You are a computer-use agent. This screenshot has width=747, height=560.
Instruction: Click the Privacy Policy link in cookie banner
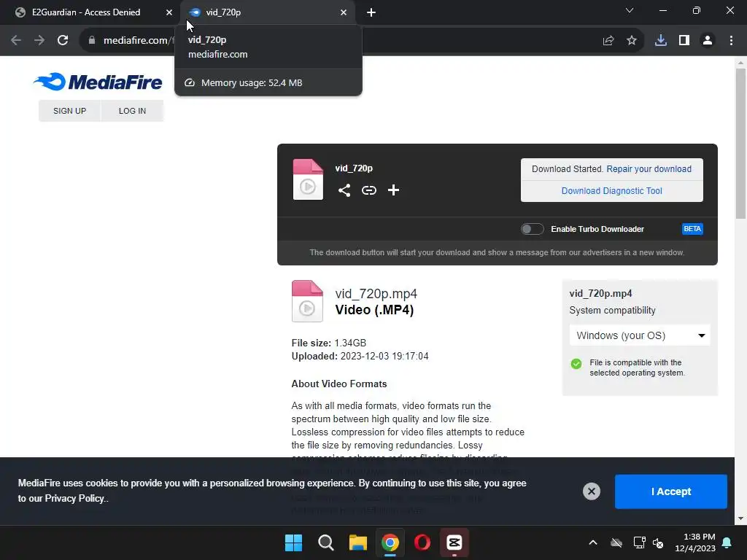click(x=74, y=499)
